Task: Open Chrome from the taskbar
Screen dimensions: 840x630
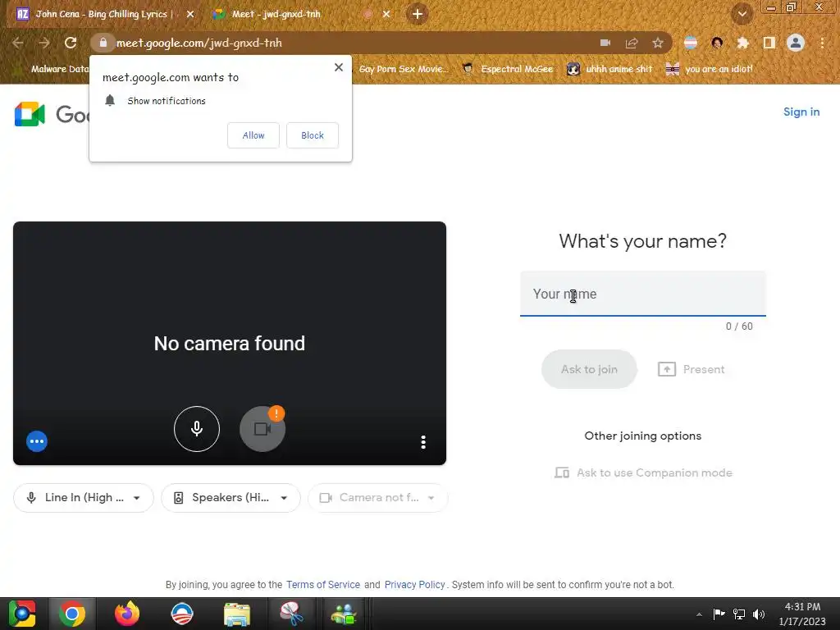Action: coord(72,614)
